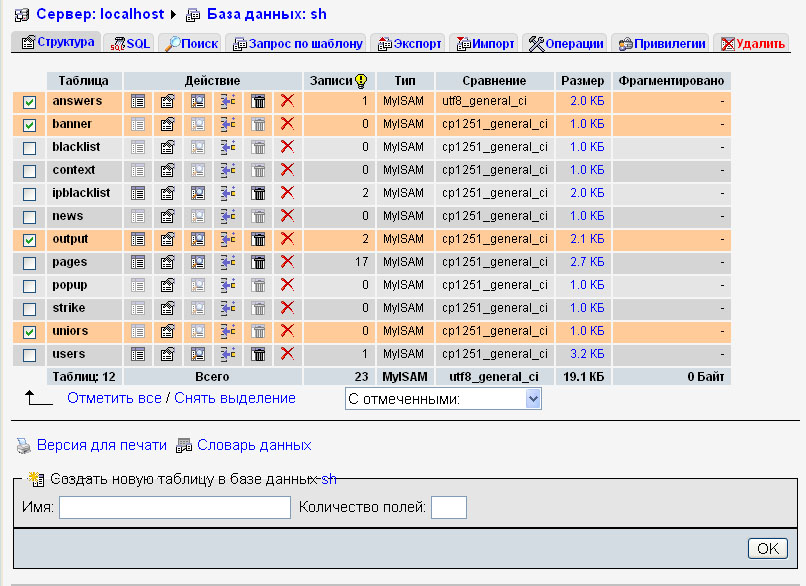Browse the ipblacklist table
The width and height of the screenshot is (806, 586).
click(138, 193)
